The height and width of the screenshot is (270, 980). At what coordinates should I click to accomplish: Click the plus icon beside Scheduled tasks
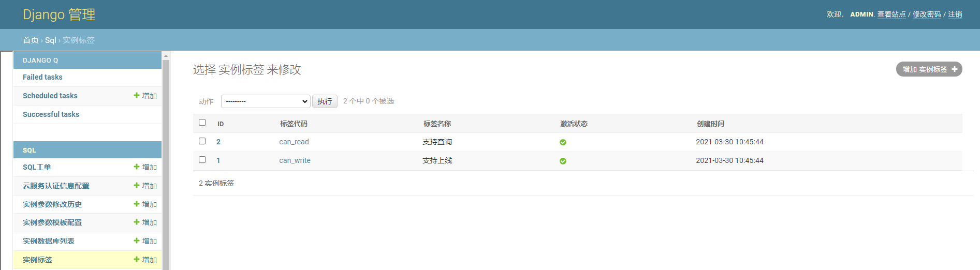pyautogui.click(x=137, y=95)
